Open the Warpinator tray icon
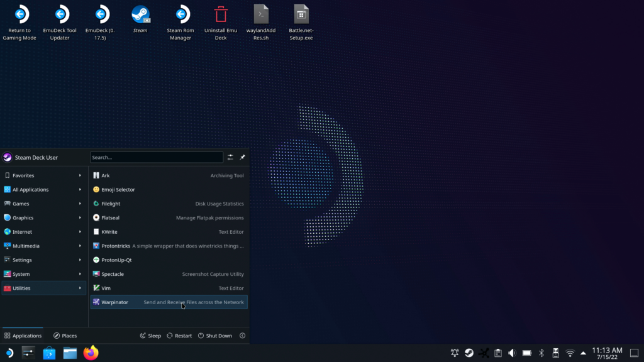This screenshot has height=362, width=644. (484, 353)
